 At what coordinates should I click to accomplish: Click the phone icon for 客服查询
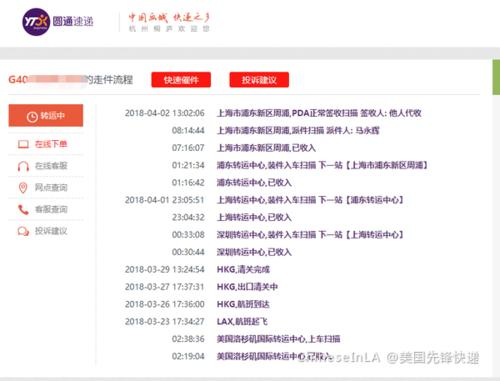(x=23, y=209)
